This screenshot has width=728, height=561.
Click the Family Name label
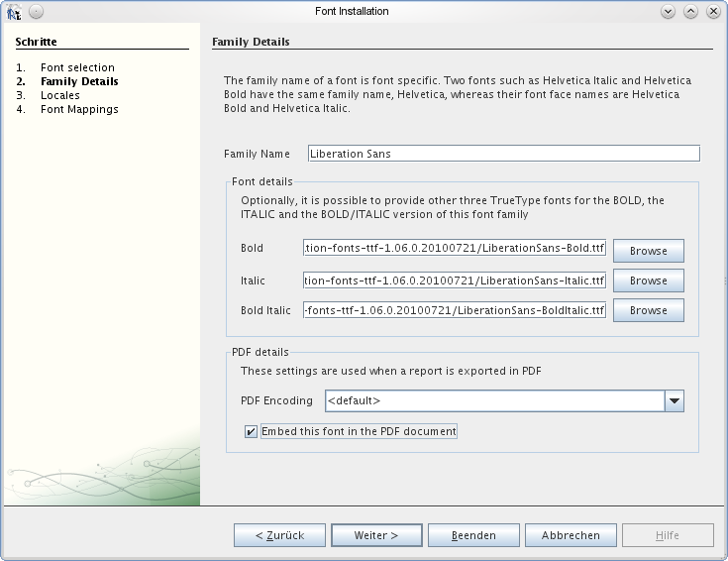(257, 154)
